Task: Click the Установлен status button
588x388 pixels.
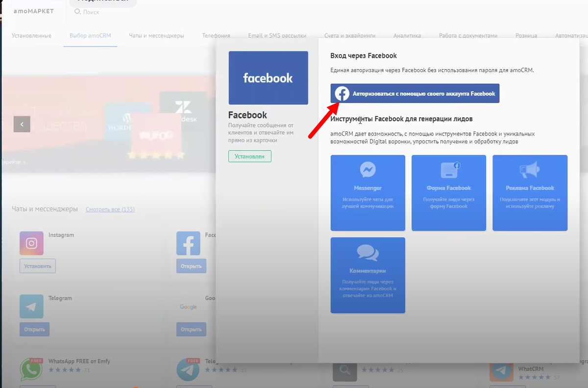Action: coord(249,156)
